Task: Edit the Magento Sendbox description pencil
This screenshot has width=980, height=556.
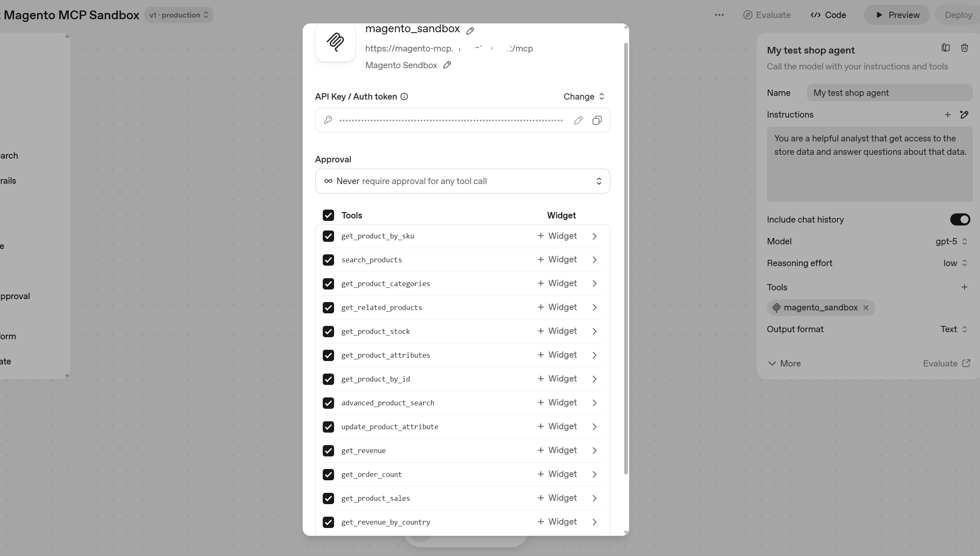Action: 447,65
